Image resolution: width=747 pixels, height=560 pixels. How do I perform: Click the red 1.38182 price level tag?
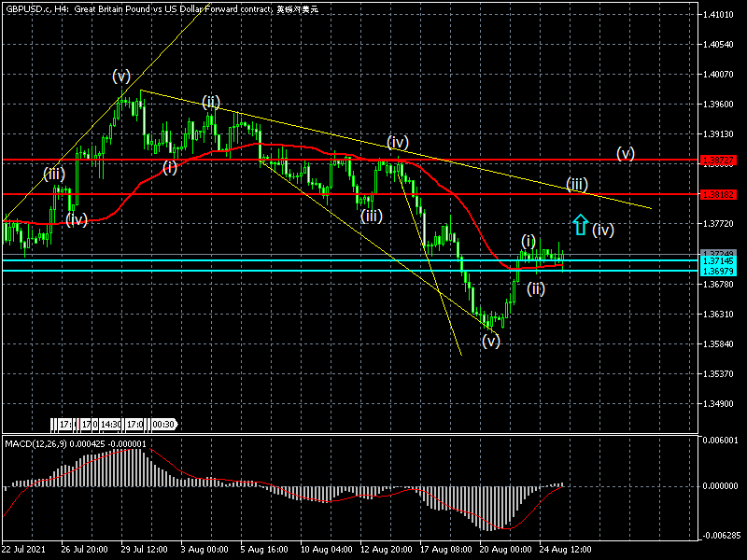[719, 194]
